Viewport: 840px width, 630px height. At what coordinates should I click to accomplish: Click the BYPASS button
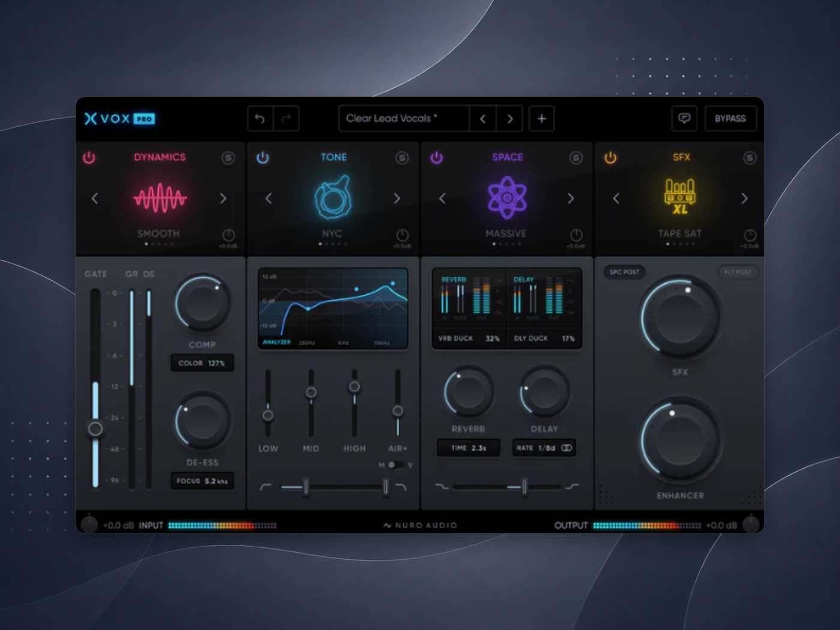coord(730,118)
